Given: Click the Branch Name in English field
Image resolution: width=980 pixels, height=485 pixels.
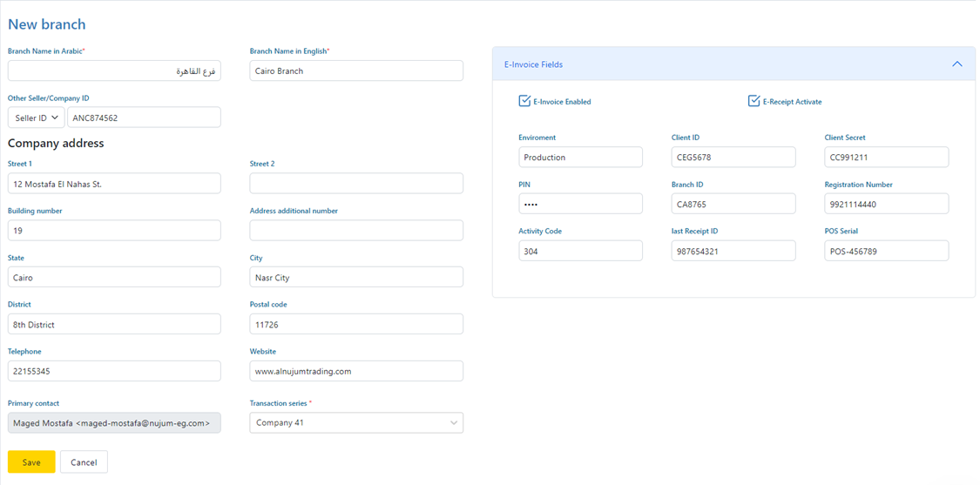Looking at the screenshot, I should tap(356, 71).
